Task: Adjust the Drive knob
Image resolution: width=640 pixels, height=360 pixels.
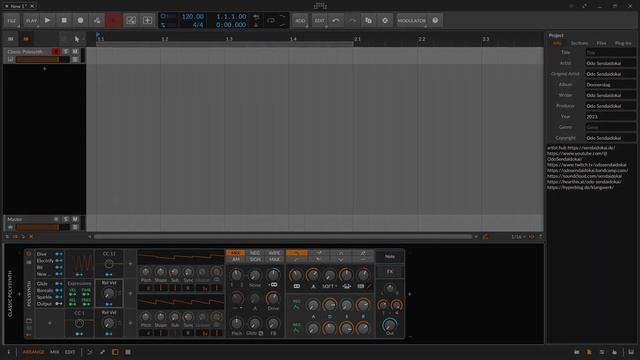Action: 273,299
